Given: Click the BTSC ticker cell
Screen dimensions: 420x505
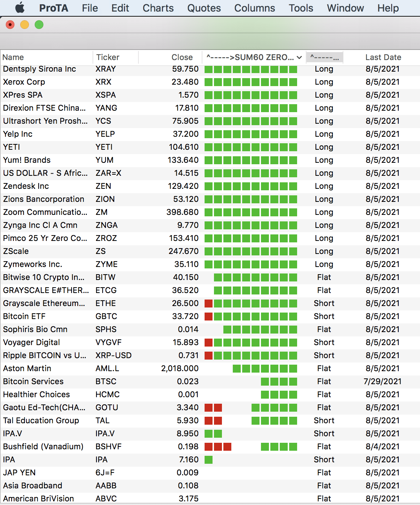Looking at the screenshot, I should coord(106,381).
